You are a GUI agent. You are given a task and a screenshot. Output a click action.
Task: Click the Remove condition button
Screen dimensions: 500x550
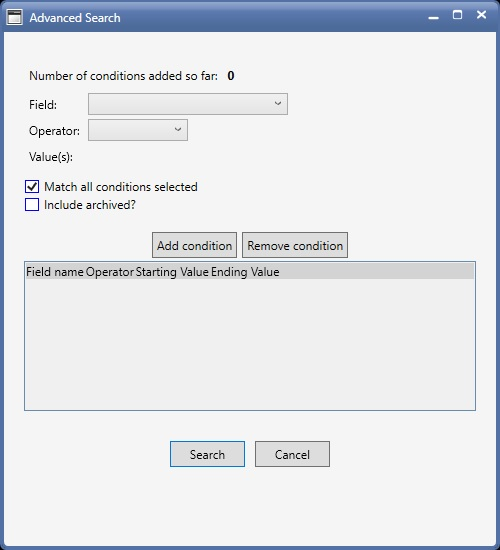(295, 245)
